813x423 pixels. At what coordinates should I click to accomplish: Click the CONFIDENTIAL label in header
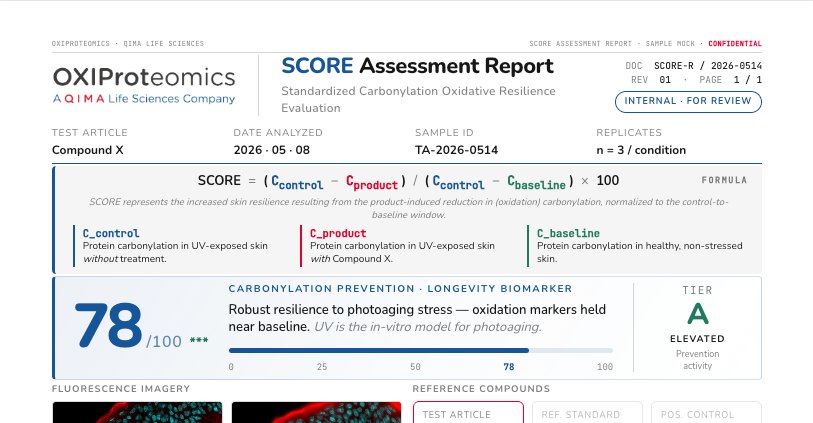(735, 44)
